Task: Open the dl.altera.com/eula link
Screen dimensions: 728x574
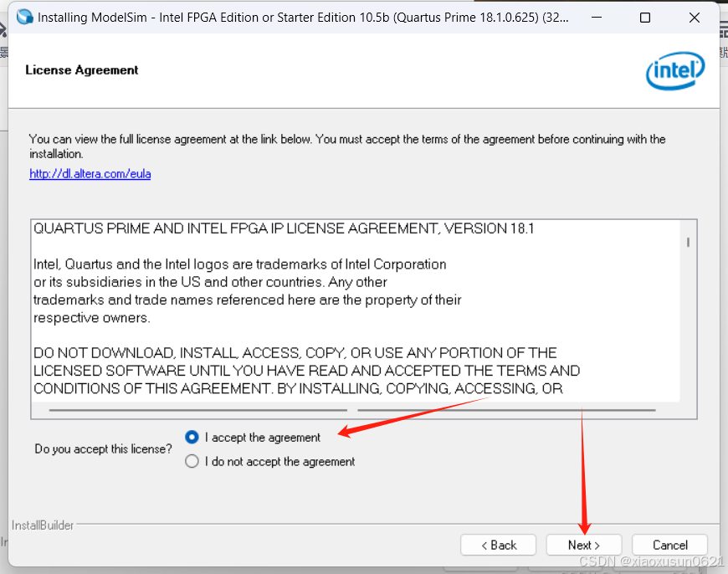Action: 90,174
